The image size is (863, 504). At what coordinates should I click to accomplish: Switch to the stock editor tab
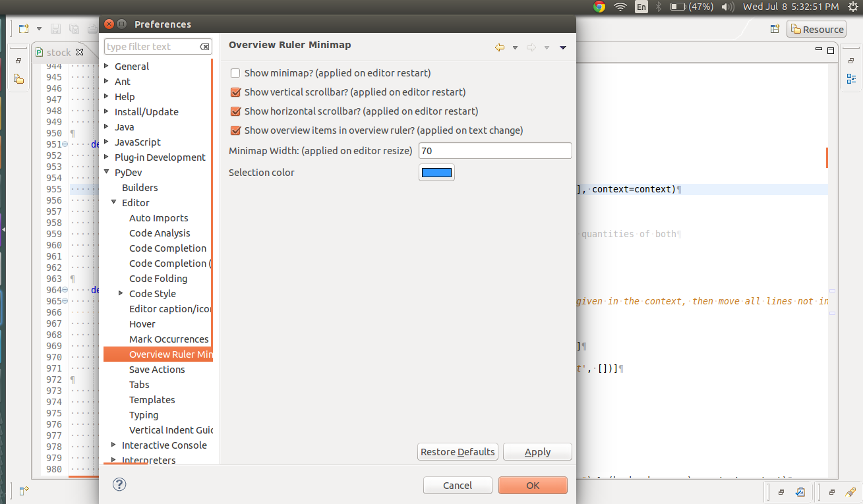click(58, 52)
